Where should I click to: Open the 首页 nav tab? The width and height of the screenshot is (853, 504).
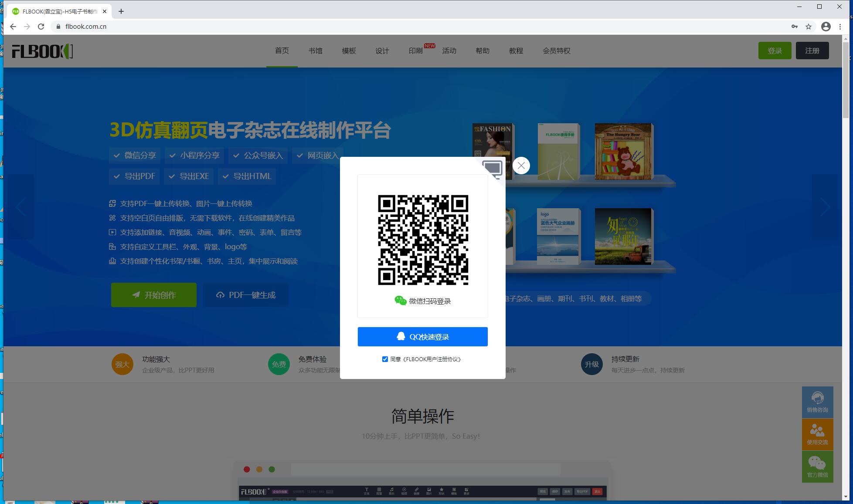pyautogui.click(x=282, y=51)
